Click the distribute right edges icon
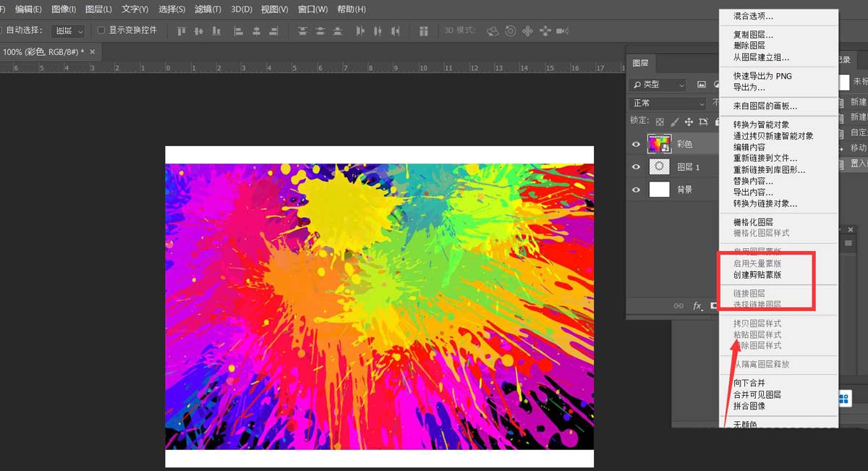This screenshot has height=471, width=868. [x=395, y=30]
